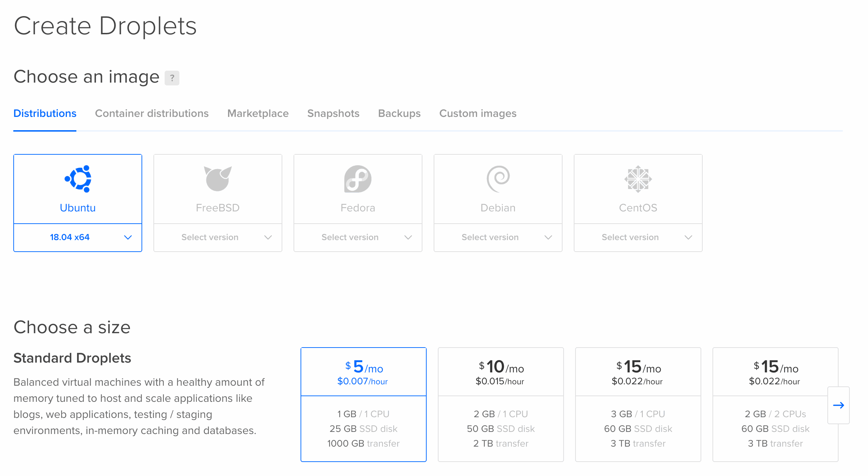Open the Ubuntu 18.04 x64 version dropdown
Viewport: 868px width, 476px height.
(78, 237)
